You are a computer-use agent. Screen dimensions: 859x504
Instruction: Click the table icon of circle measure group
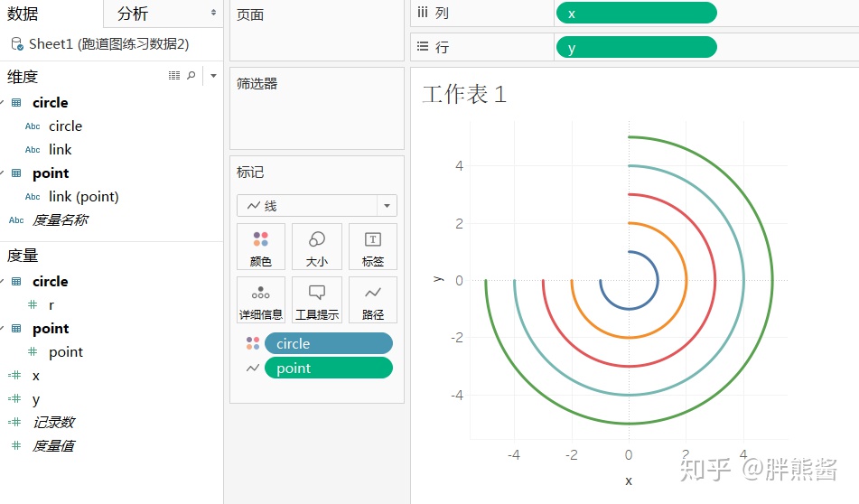coord(16,281)
